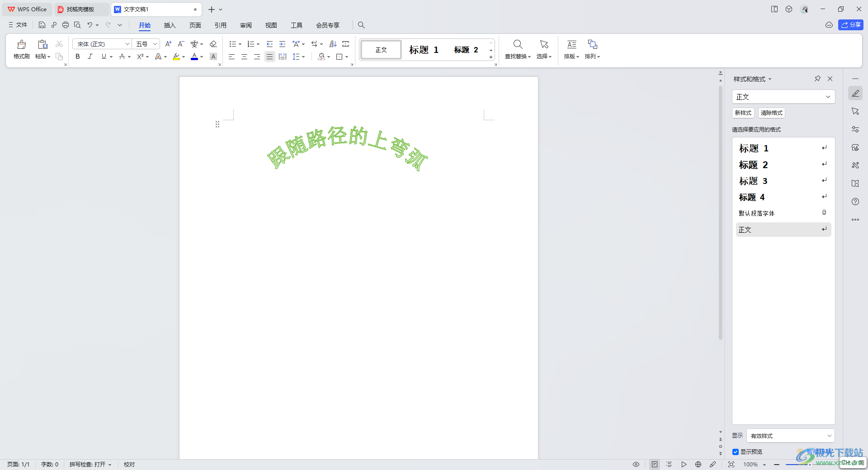Click 拼写检查: 打开 in status bar

(x=90, y=464)
